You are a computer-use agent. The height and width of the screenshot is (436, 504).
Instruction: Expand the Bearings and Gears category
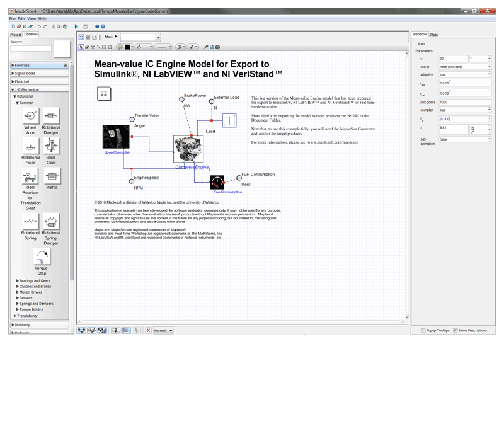(34, 281)
